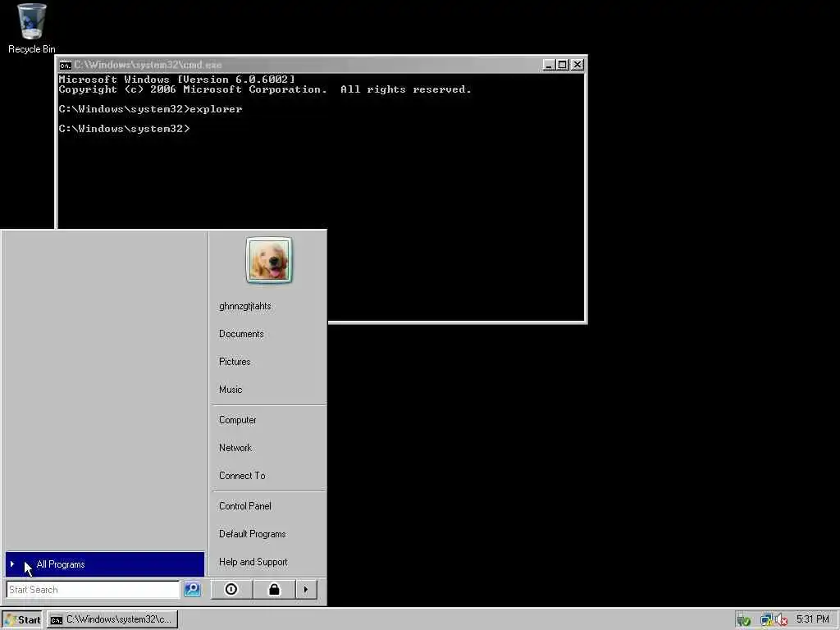
Task: Click the 'explorer' command line text
Action: (216, 109)
